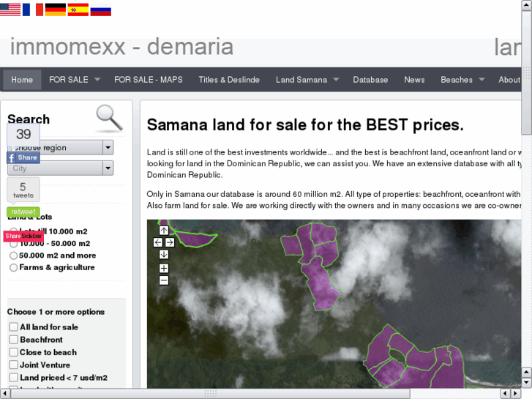Image resolution: width=532 pixels, height=399 pixels.
Task: Click the 39 share count box
Action: (23, 135)
